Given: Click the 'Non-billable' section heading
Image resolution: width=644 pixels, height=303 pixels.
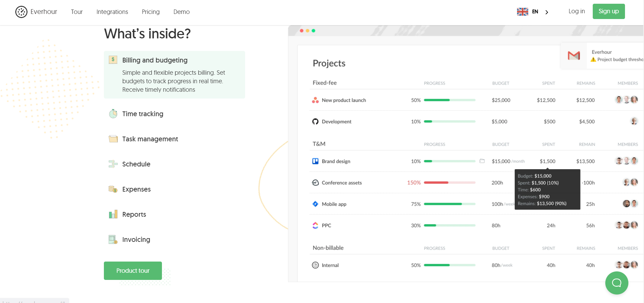Looking at the screenshot, I should point(328,248).
